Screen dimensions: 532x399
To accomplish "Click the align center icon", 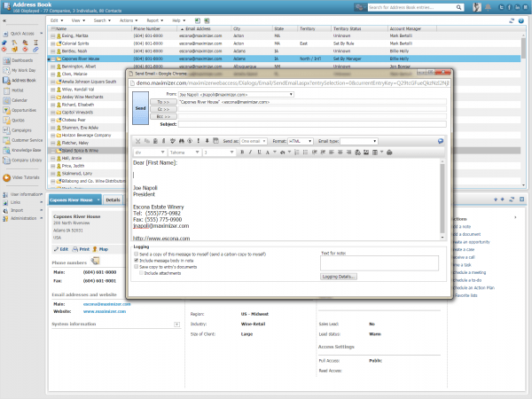I will [340, 153].
